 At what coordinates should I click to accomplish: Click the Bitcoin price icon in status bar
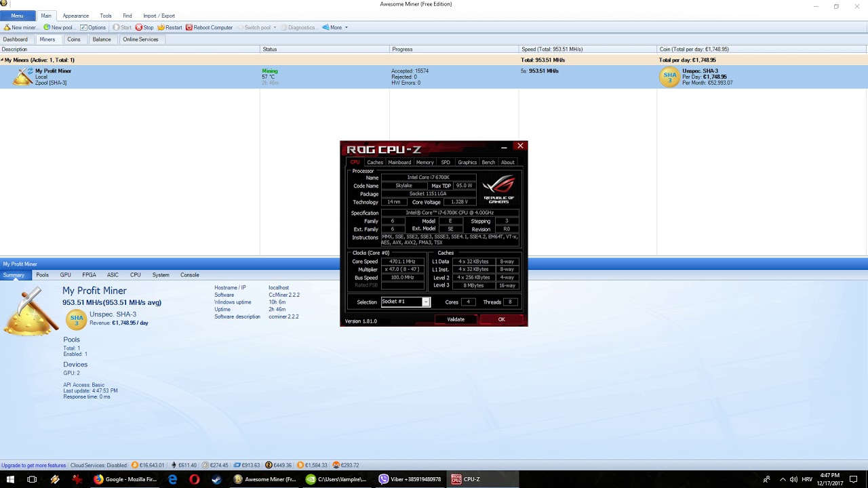click(x=135, y=466)
